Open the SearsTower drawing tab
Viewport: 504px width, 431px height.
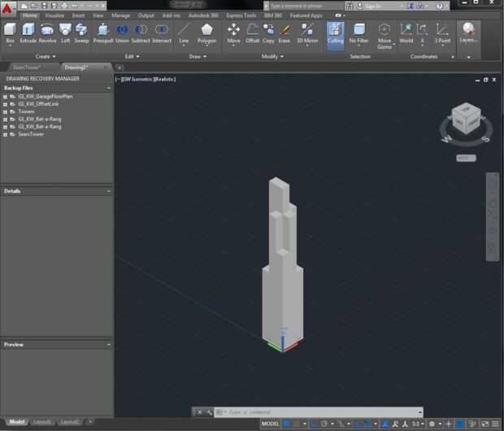point(28,67)
